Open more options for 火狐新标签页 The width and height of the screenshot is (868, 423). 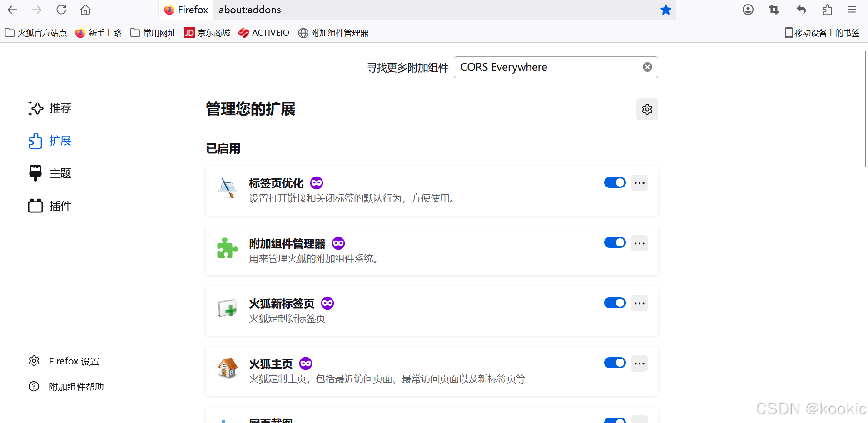640,303
